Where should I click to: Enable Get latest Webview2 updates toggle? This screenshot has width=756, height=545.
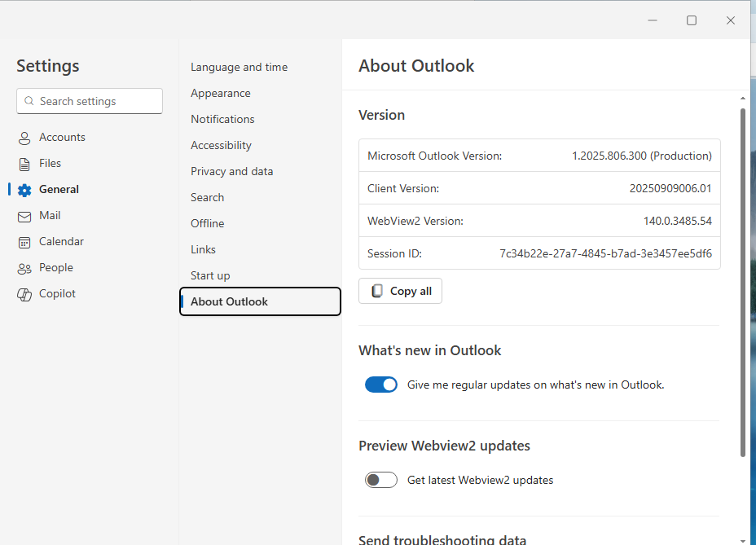tap(381, 480)
